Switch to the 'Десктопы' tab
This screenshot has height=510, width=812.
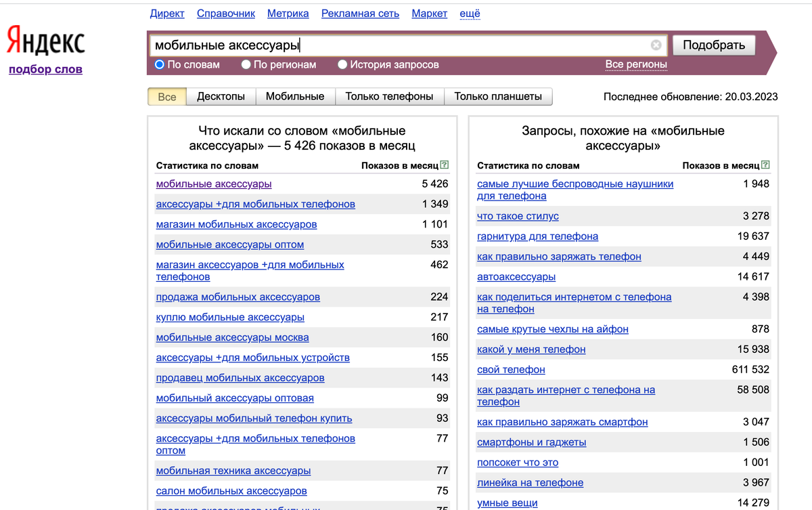[x=221, y=97]
